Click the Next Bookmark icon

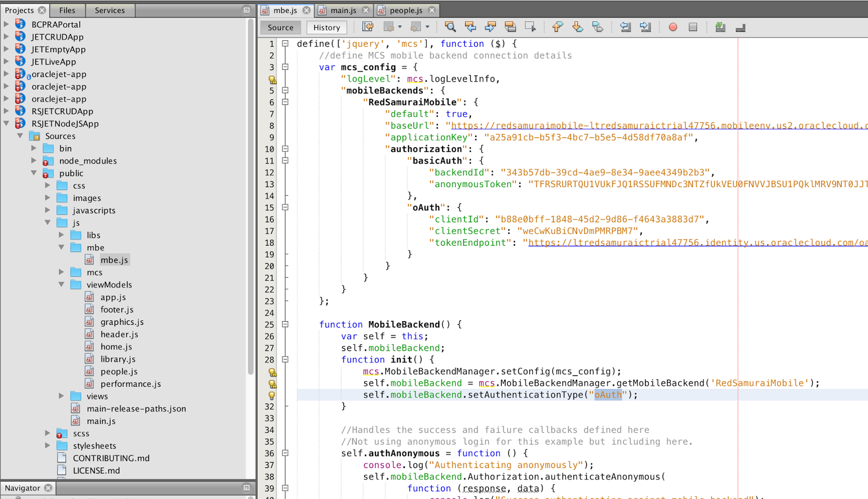coord(576,26)
